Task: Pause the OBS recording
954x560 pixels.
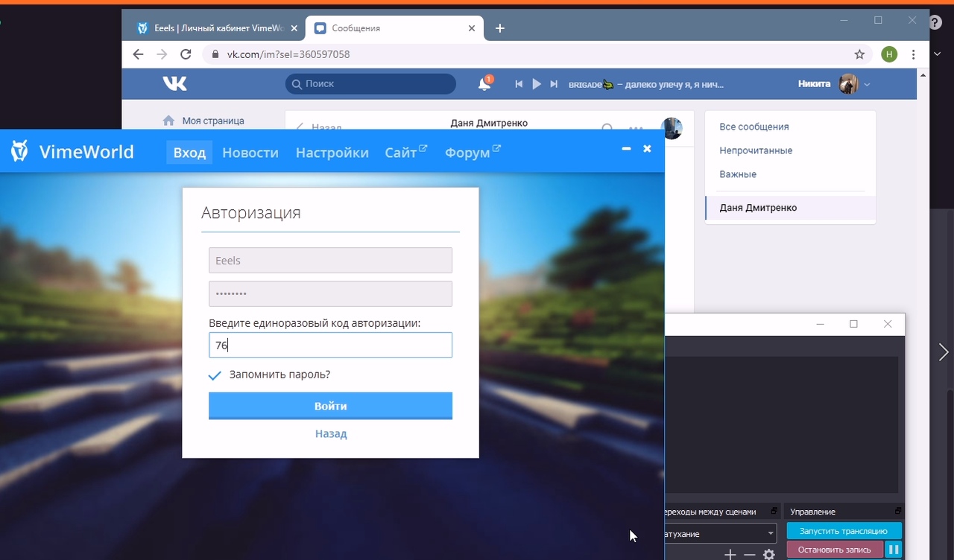Action: [894, 550]
